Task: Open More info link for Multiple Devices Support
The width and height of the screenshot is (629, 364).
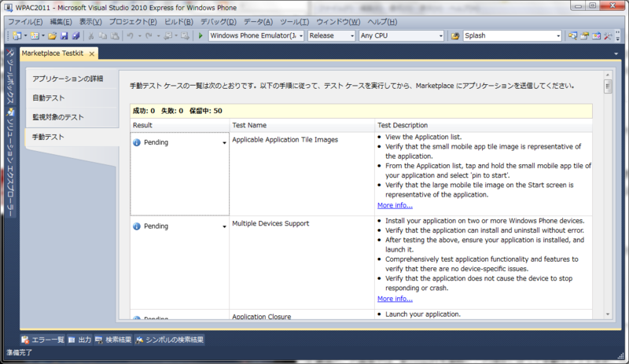Action: [395, 299]
